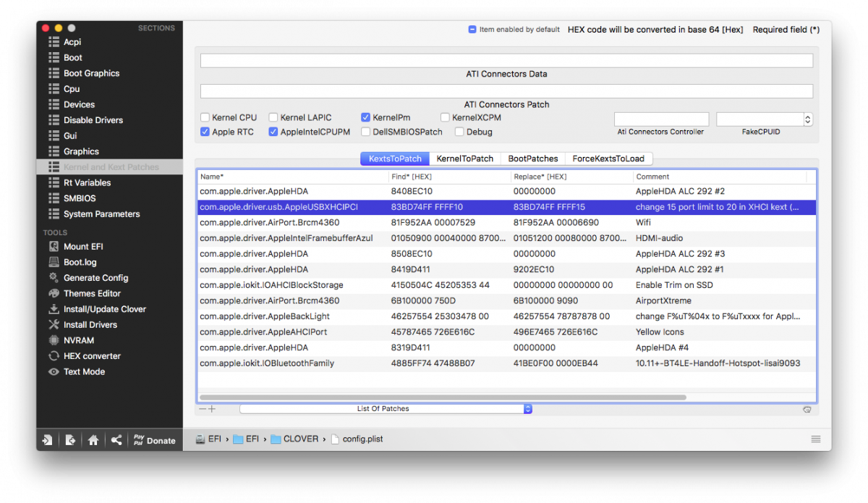868x503 pixels.
Task: Select the SMBIOS section in sidebar
Action: tap(80, 198)
